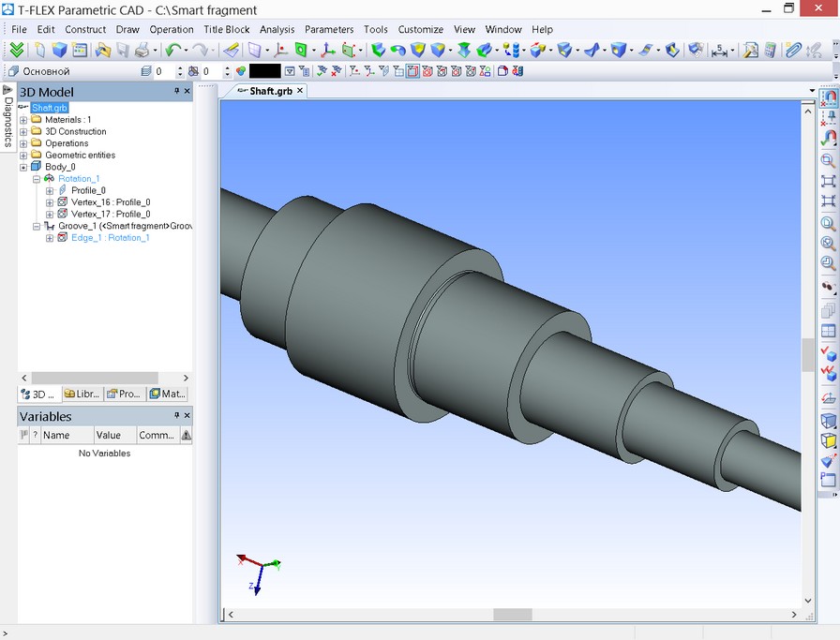The height and width of the screenshot is (640, 840).
Task: Click the Undo arrow in the toolbar
Action: point(172,51)
